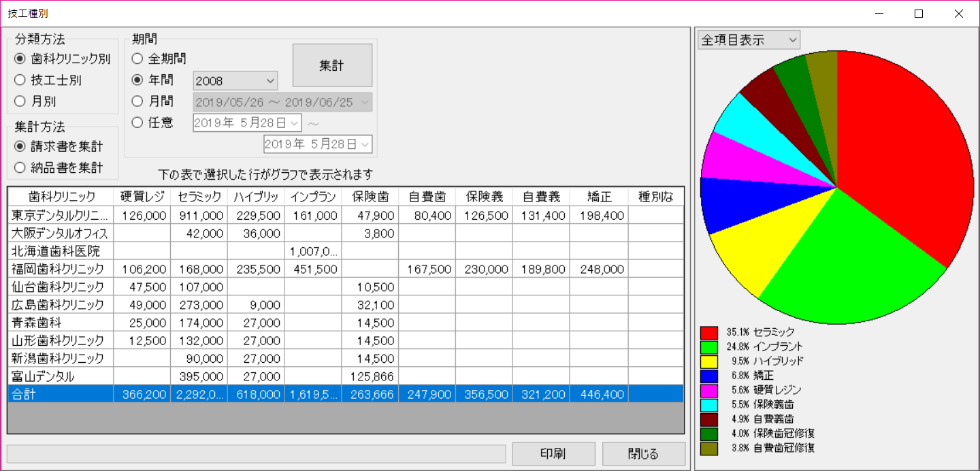Click the blue 矯正 legend swatch
980x471 pixels.
(x=709, y=376)
